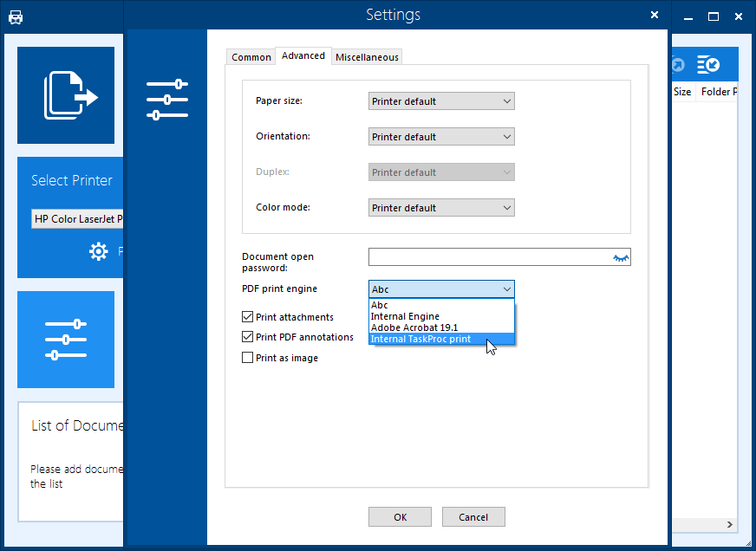Viewport: 756px width, 551px height.
Task: Open the Miscellaneous tab
Action: [x=367, y=57]
